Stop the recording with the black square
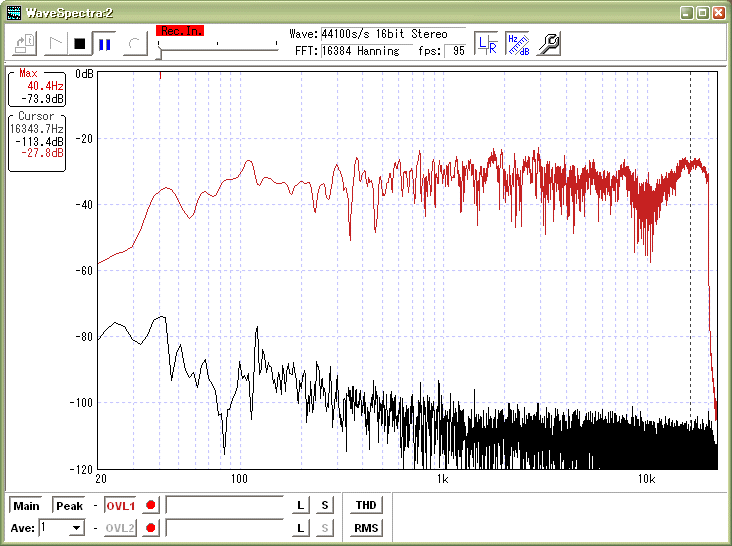The image size is (732, 546). point(80,44)
